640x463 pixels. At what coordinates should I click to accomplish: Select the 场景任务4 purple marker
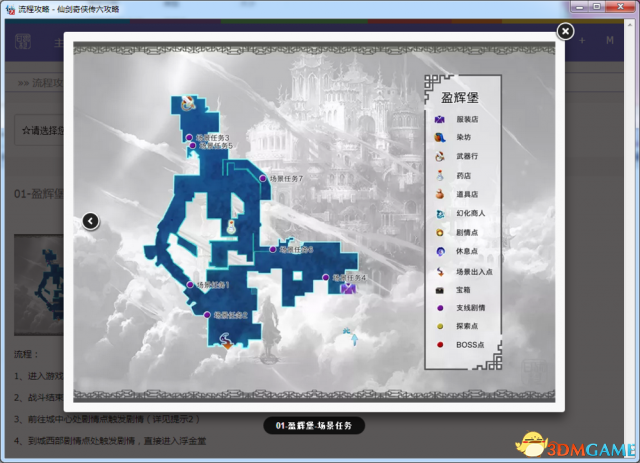325,278
